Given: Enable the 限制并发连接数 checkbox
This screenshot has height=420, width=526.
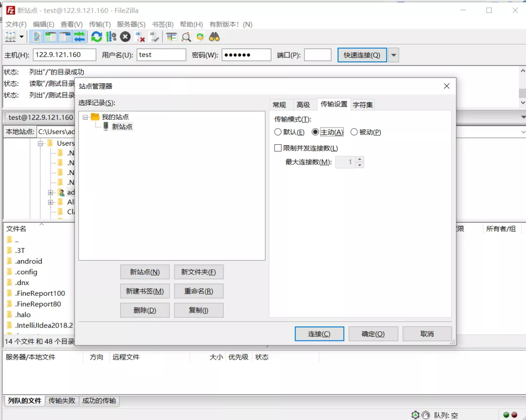Looking at the screenshot, I should coord(278,148).
